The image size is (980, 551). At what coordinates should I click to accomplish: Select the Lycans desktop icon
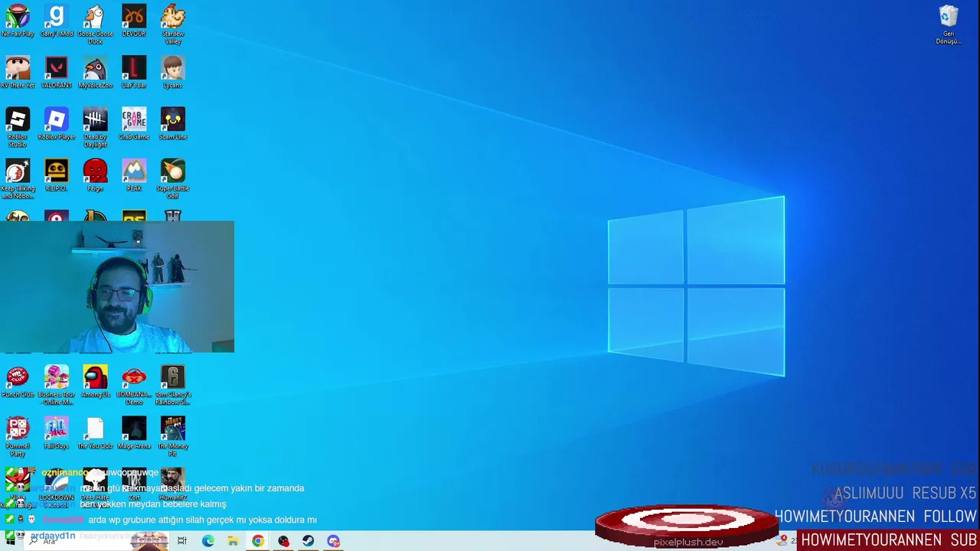click(x=173, y=72)
